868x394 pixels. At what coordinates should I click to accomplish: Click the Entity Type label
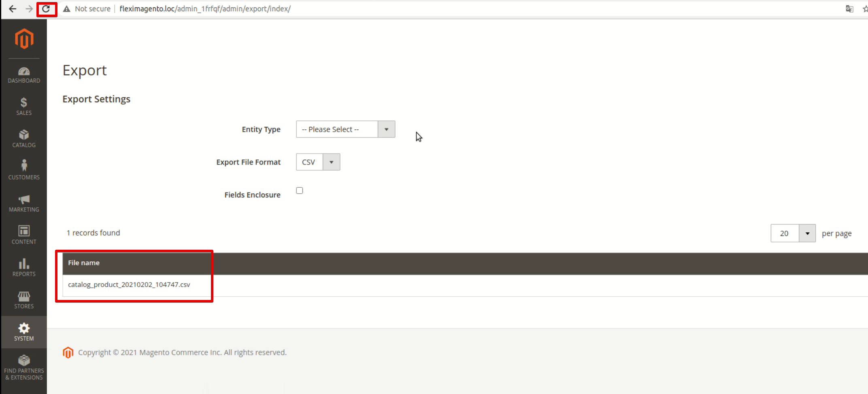tap(261, 129)
